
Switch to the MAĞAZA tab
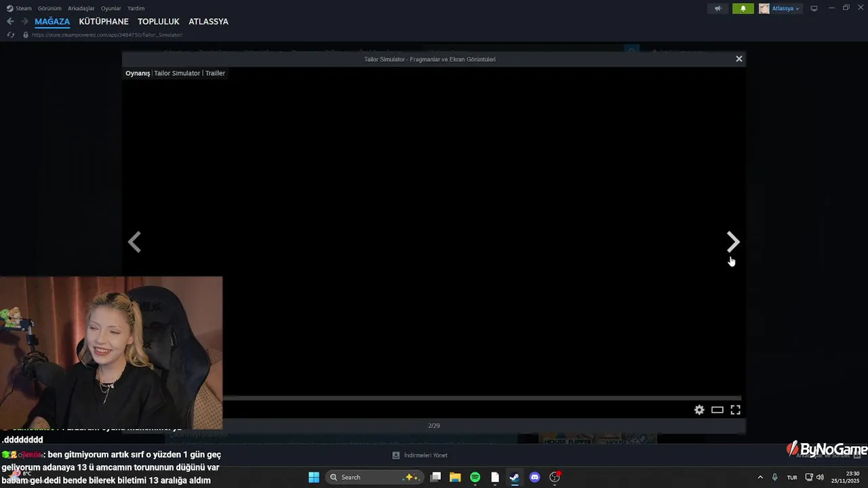point(52,22)
